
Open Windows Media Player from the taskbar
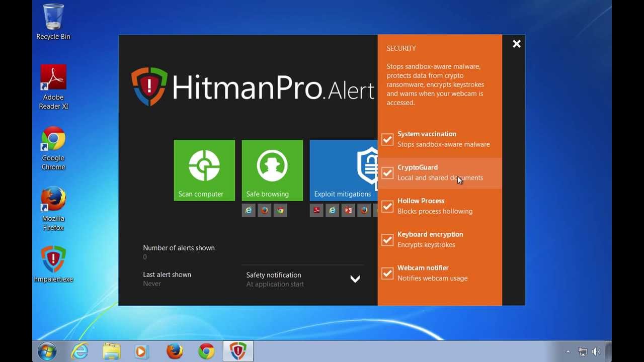(142, 351)
